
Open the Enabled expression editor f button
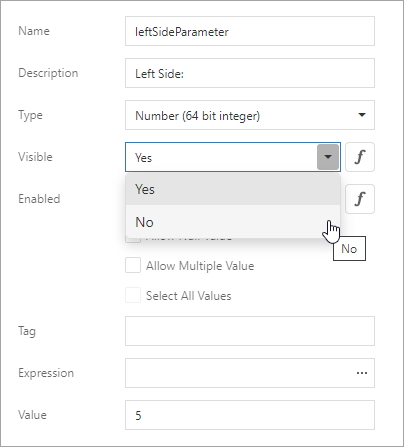(x=360, y=199)
